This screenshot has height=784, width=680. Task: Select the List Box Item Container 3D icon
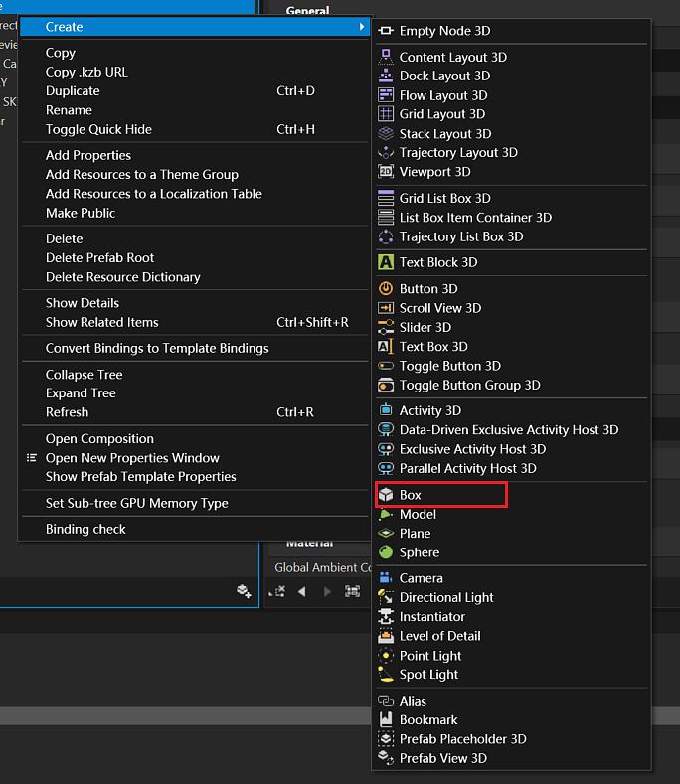pyautogui.click(x=386, y=217)
